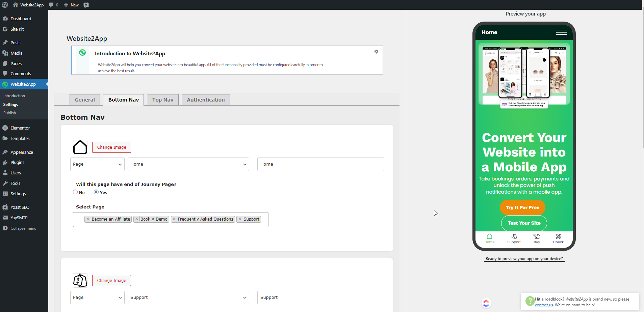The height and width of the screenshot is (312, 644).
Task: Open Ready to preview on device link
Action: click(524, 259)
